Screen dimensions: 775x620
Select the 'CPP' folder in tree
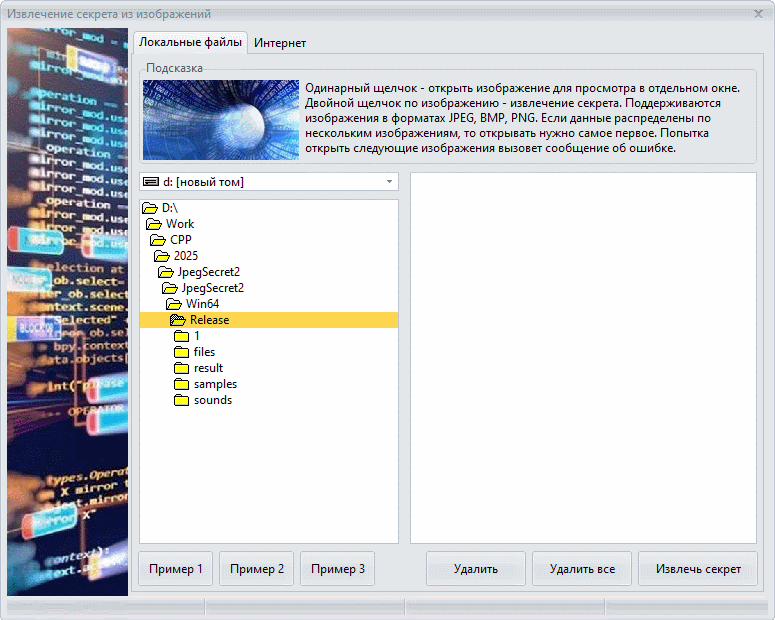point(180,240)
